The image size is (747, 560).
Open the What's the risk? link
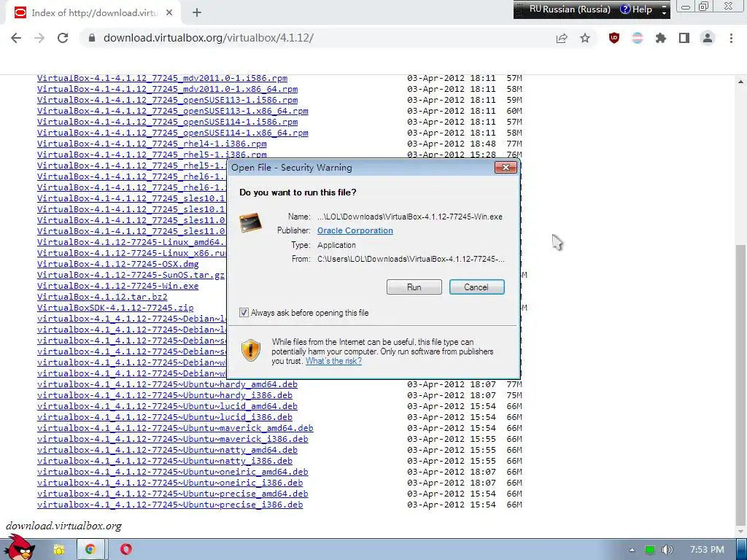click(333, 361)
